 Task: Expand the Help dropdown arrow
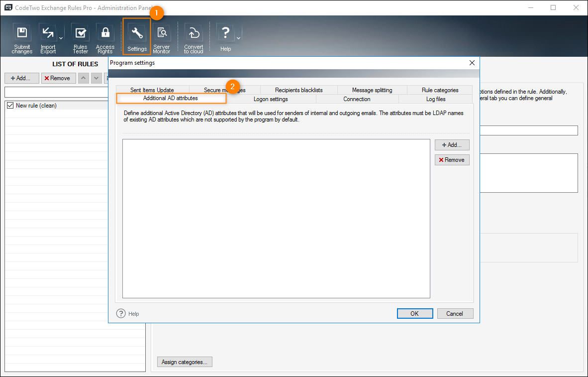point(238,38)
